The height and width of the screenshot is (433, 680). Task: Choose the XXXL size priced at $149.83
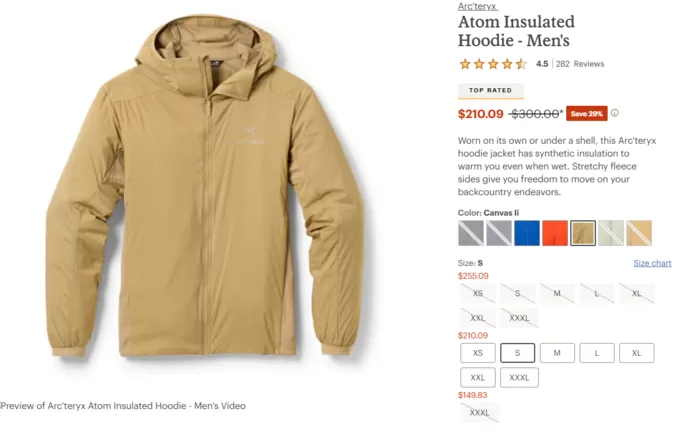coord(480,412)
